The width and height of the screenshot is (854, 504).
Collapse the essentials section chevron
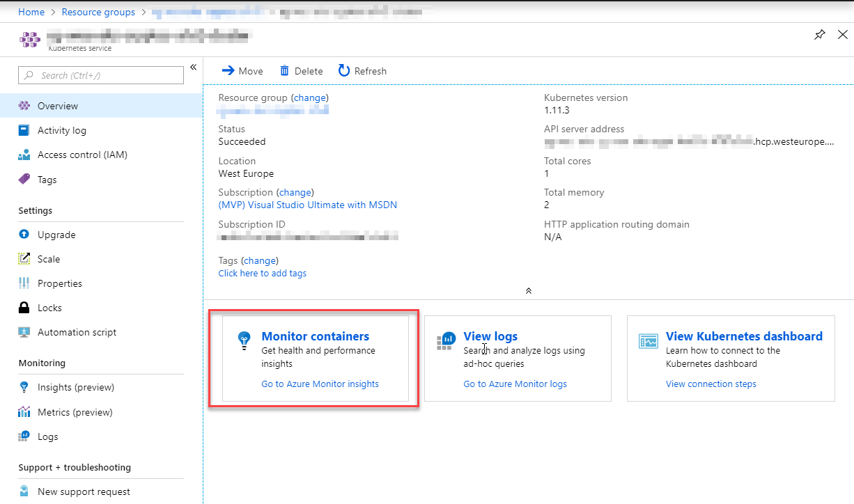point(529,290)
